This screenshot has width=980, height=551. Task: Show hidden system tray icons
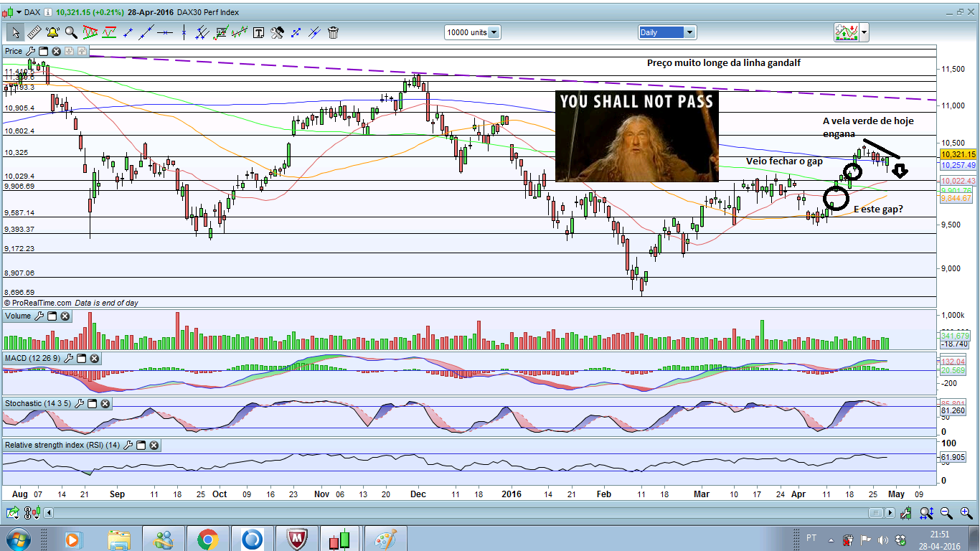[832, 539]
